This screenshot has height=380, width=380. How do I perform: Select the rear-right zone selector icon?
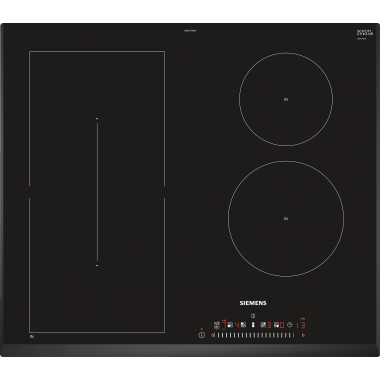point(263,325)
